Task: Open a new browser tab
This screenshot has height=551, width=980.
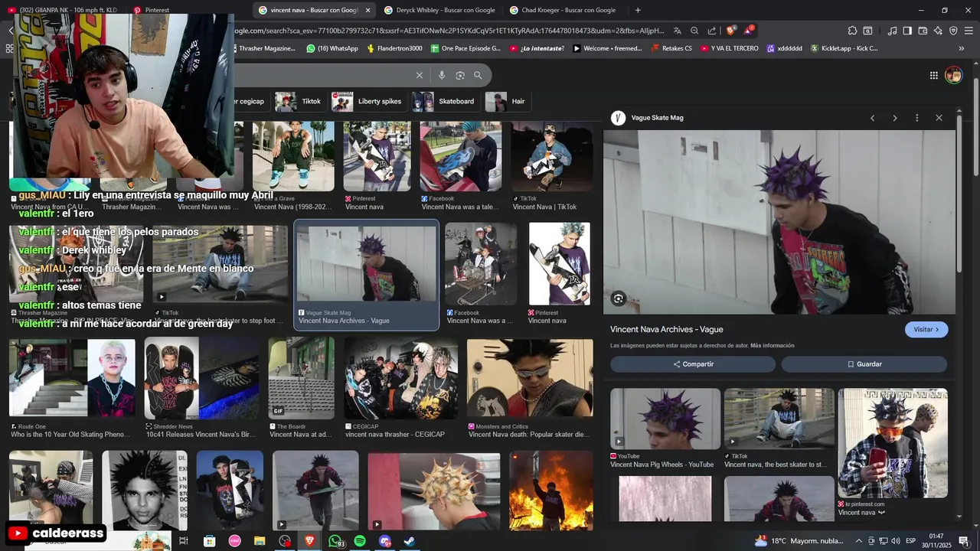Action: coord(638,10)
